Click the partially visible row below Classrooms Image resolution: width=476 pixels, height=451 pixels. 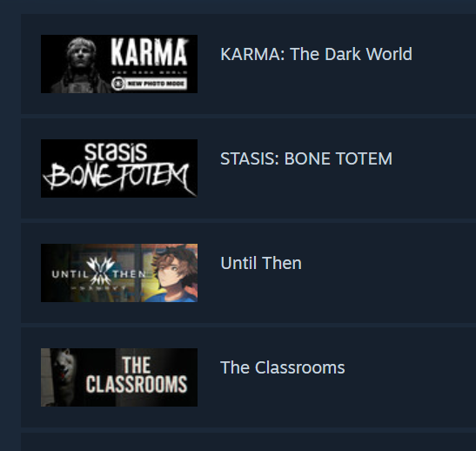248,442
